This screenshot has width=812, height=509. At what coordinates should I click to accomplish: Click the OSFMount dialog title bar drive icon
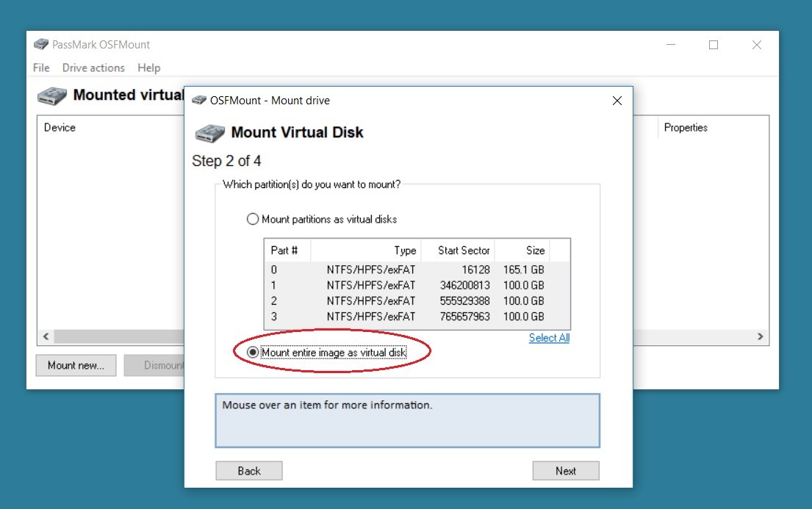(199, 100)
